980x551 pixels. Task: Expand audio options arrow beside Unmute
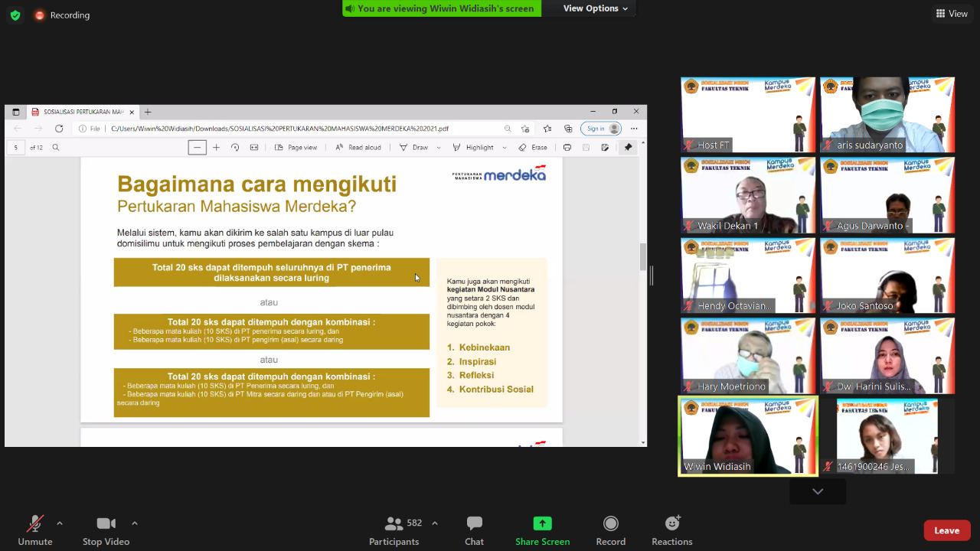click(60, 523)
